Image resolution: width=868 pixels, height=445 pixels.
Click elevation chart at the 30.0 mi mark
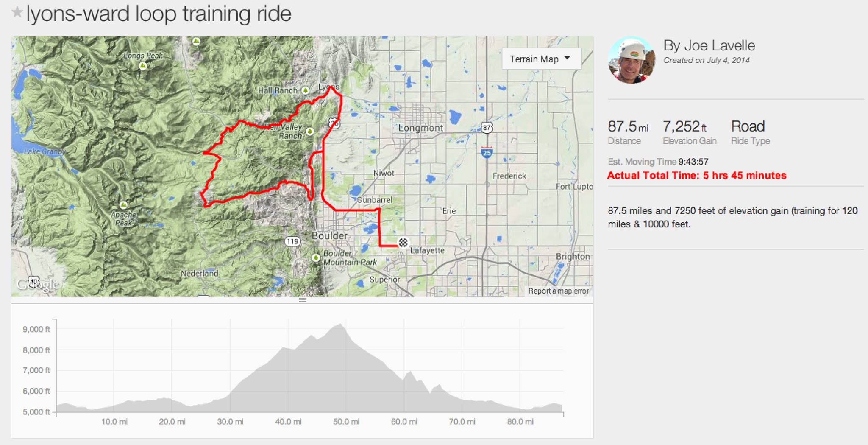[x=230, y=395]
